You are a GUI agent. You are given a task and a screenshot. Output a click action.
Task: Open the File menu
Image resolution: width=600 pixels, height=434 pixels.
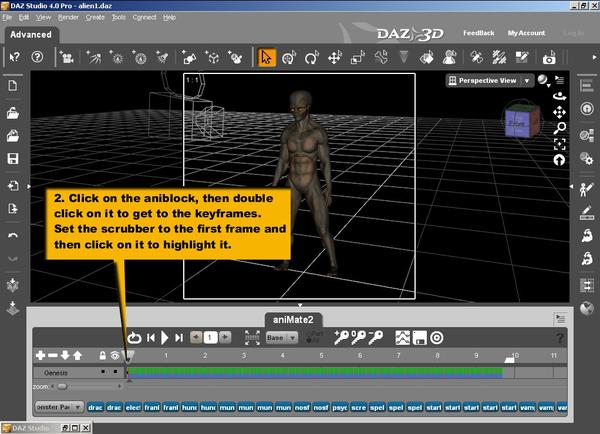point(7,17)
